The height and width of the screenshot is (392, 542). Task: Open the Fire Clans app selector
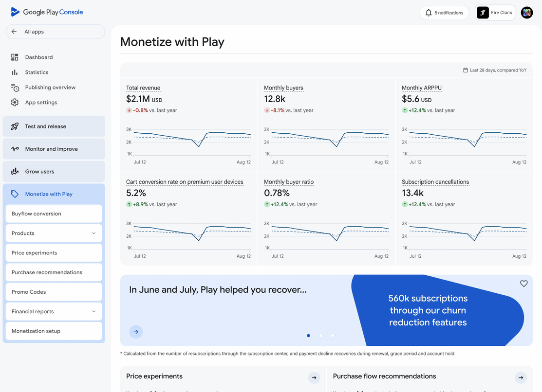tap(495, 13)
